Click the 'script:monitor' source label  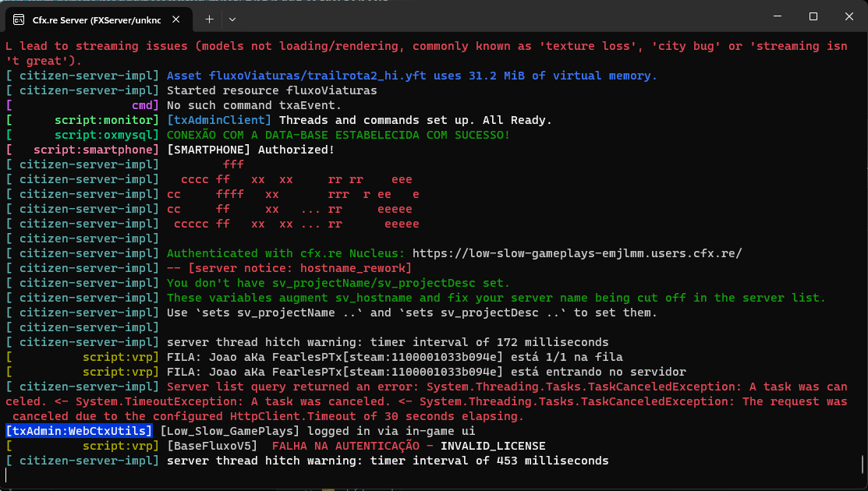pos(103,120)
